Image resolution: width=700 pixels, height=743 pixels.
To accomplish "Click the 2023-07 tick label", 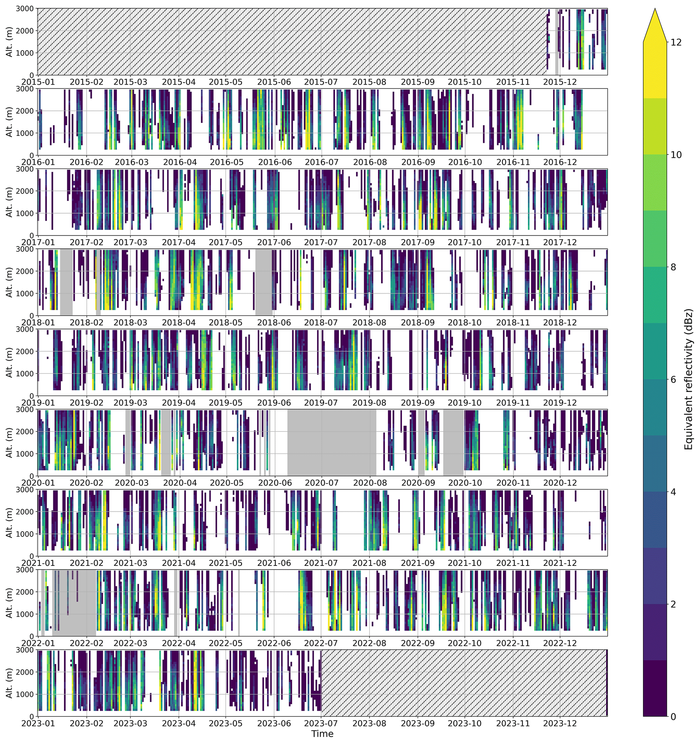I will click(321, 723).
